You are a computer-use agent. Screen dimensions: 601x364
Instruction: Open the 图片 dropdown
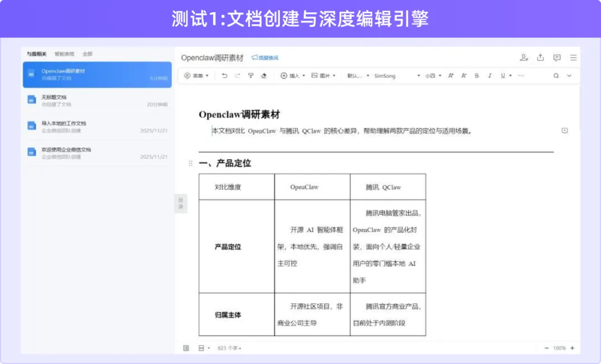[x=323, y=76]
